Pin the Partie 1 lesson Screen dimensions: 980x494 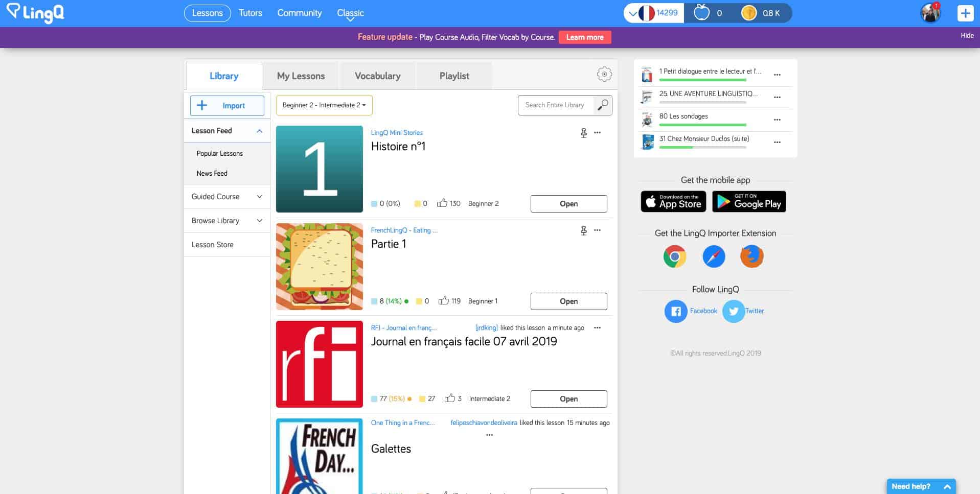(583, 230)
